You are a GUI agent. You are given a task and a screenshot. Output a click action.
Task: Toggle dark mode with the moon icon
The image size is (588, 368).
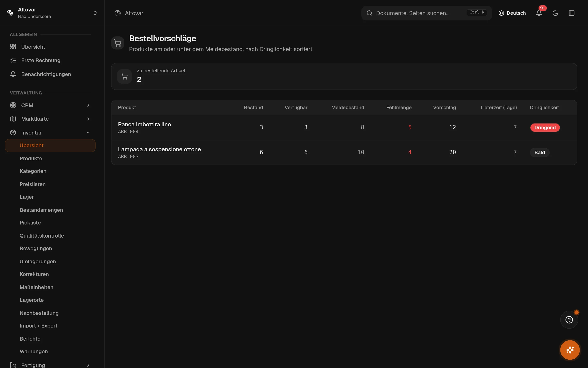coord(555,13)
